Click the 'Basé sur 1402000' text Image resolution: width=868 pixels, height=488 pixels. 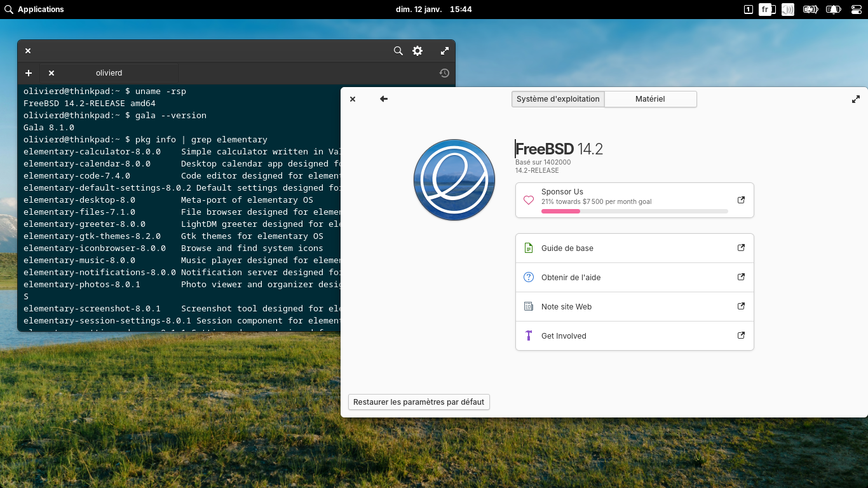click(x=543, y=163)
